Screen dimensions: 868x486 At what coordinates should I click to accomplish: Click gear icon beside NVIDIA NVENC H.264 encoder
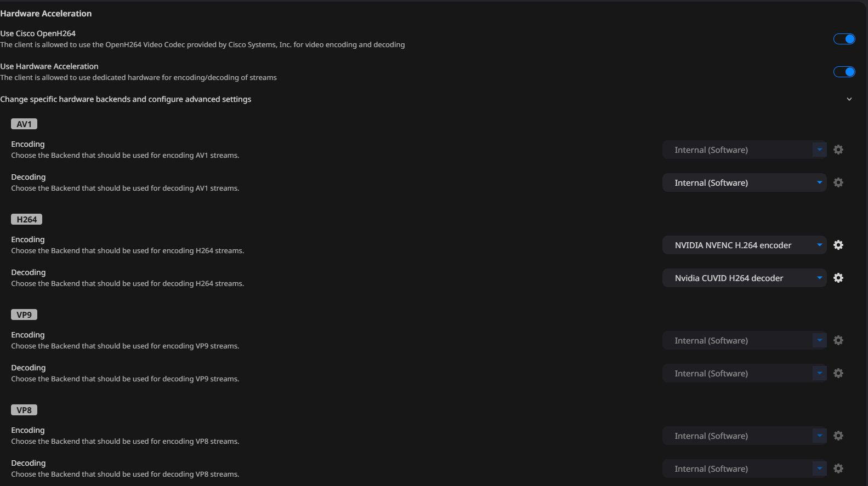click(838, 245)
